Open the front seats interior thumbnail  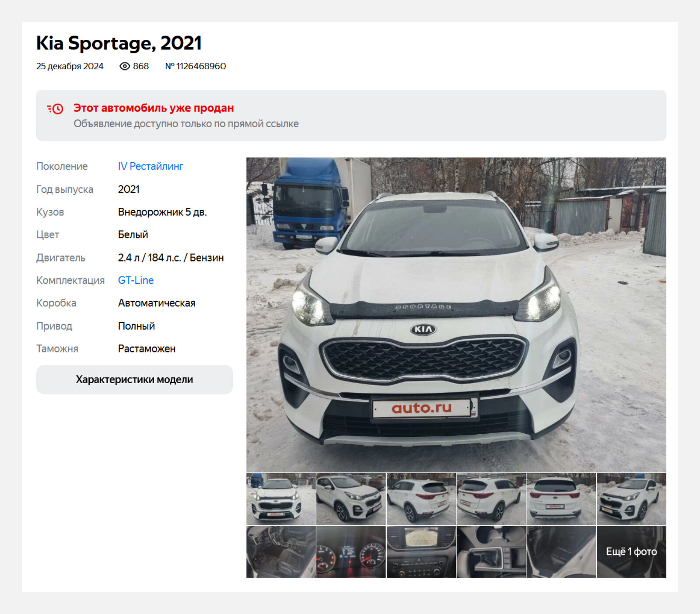coord(281,552)
